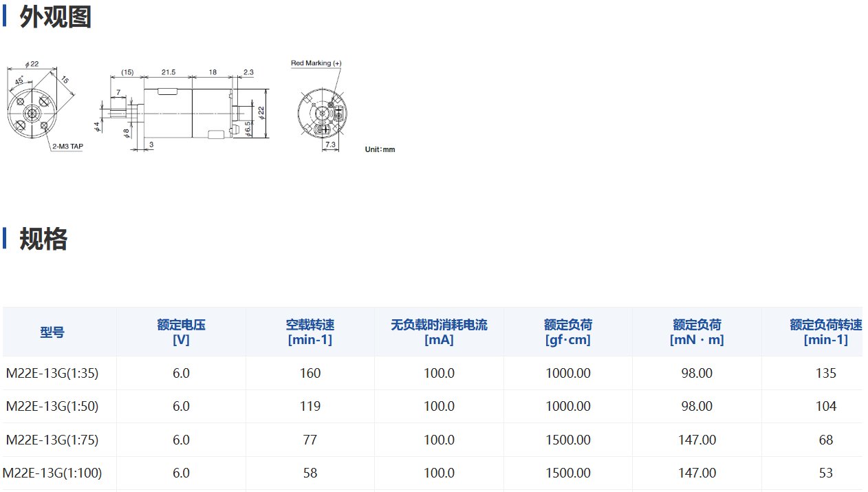Viewport: 868px width, 492px height.
Task: Select the 100.0 current in the M22E-13G(1:75) row
Action: coord(439,440)
